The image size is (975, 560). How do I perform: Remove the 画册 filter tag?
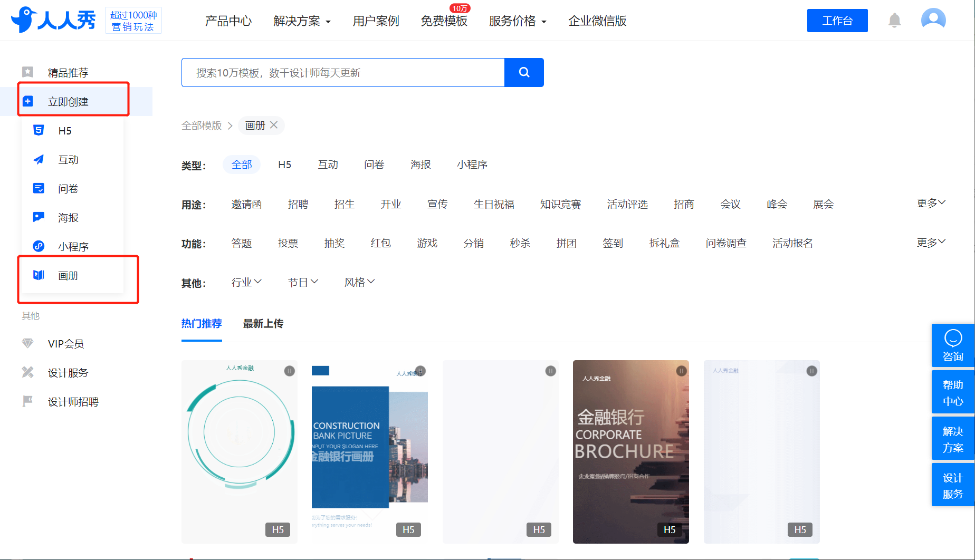(x=274, y=125)
